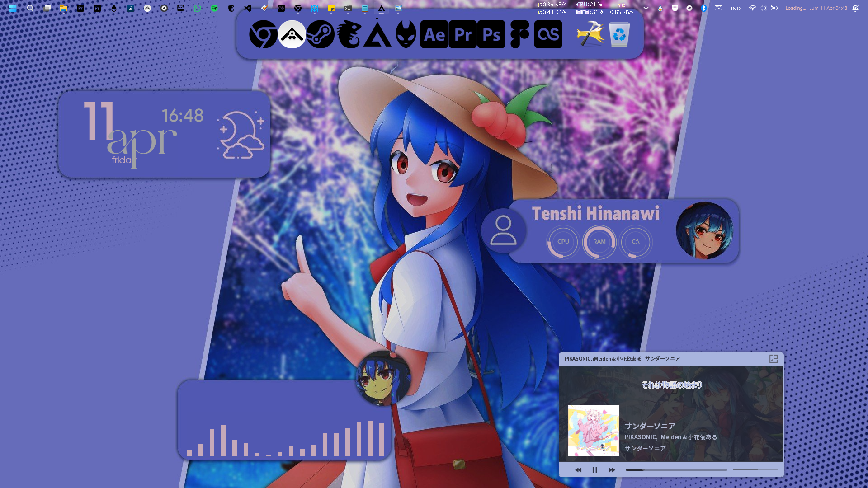Click the C:\ disk usage gauge
This screenshot has width=868, height=488.
(x=636, y=242)
